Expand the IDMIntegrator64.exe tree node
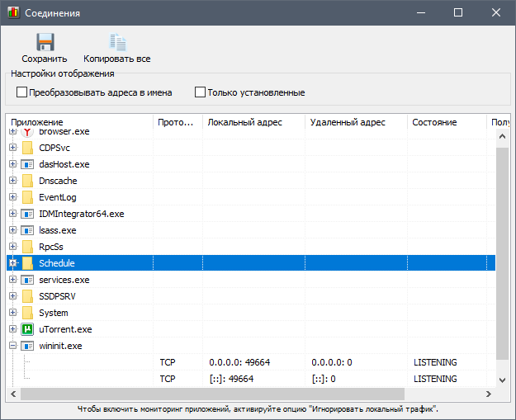This screenshot has width=516, height=420. coord(13,214)
